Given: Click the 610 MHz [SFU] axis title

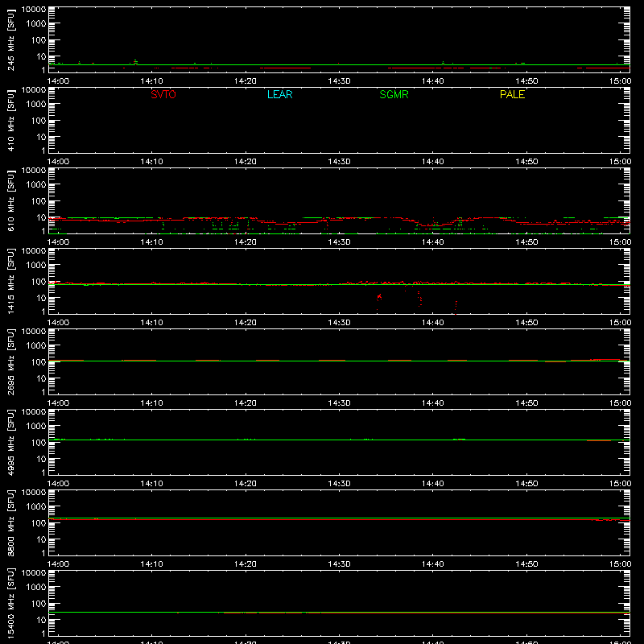Looking at the screenshot, I should pyautogui.click(x=10, y=200).
